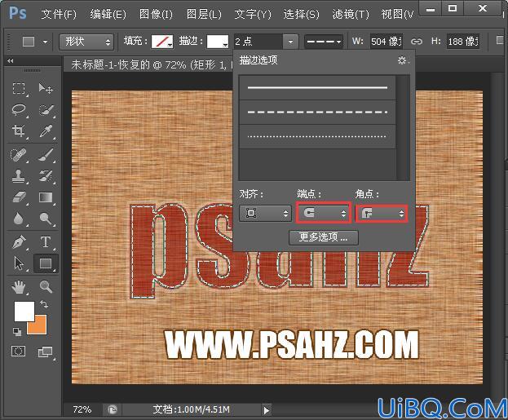Select the Spot Healing Brush tool
Screen dimensions: 508x420
coord(19,155)
